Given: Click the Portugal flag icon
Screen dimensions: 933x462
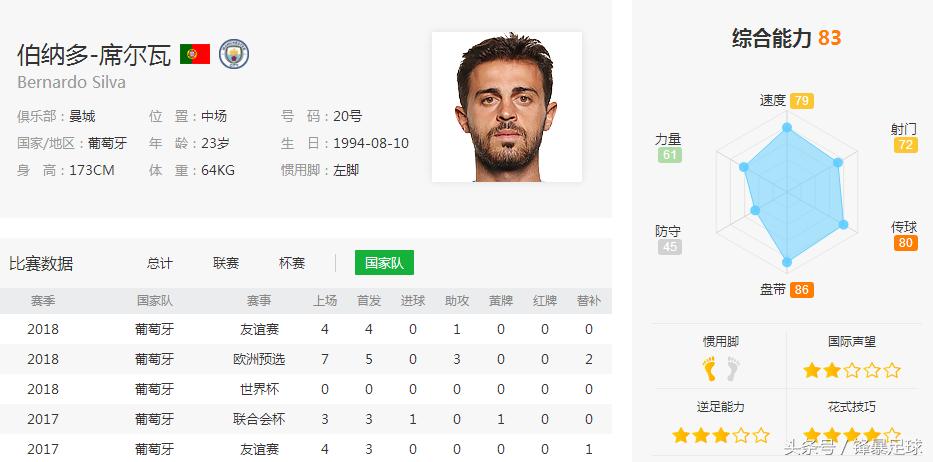Looking at the screenshot, I should (x=195, y=54).
